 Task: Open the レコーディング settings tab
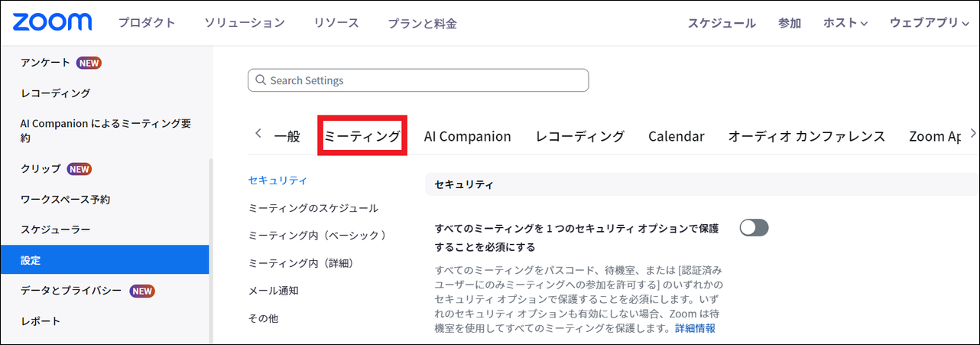click(580, 136)
